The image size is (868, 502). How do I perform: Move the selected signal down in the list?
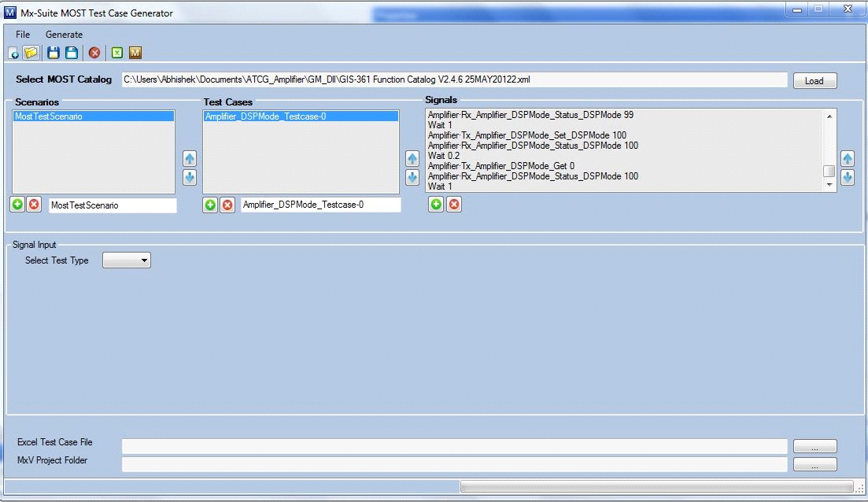(848, 178)
